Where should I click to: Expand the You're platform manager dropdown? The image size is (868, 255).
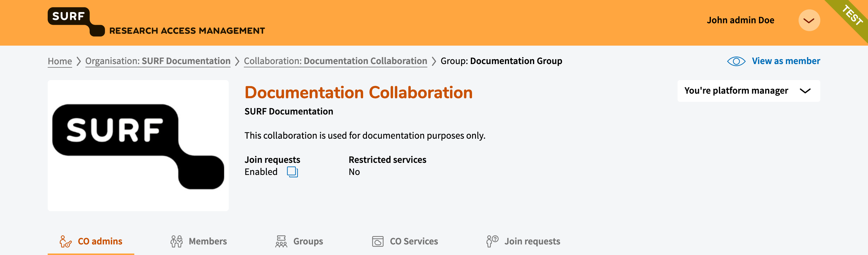[x=748, y=91]
